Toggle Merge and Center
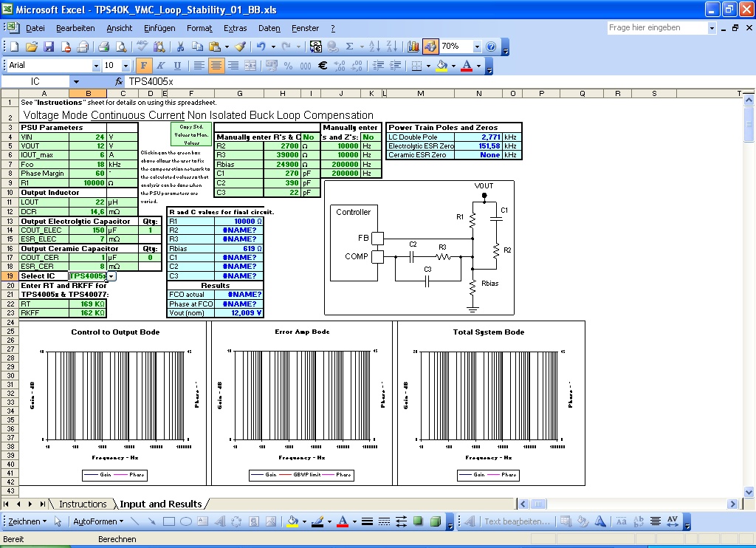The height and width of the screenshot is (548, 756). [250, 66]
